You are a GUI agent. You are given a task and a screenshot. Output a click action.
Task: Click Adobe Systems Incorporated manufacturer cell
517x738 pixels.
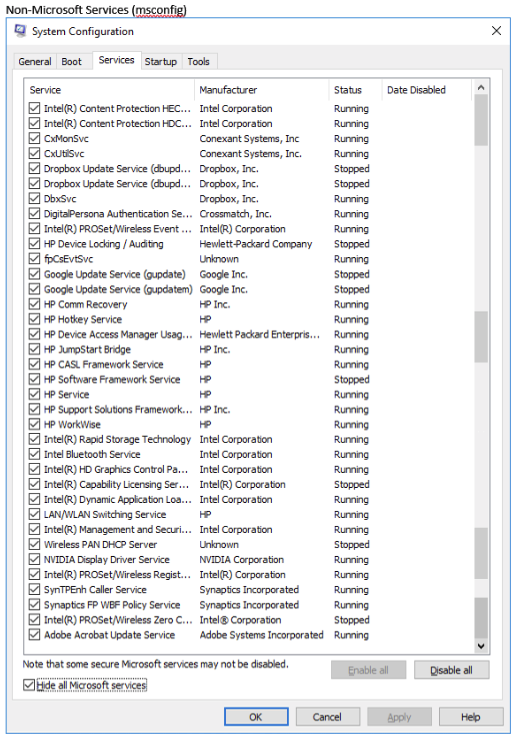261,635
